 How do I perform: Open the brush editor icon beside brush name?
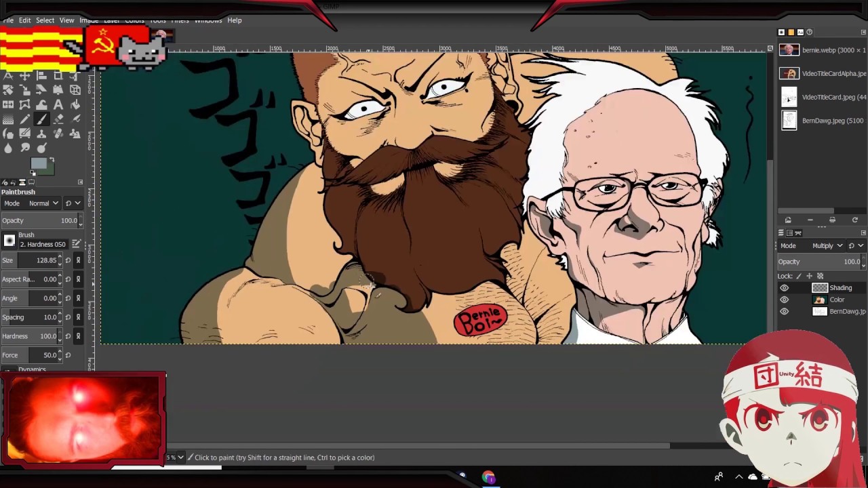click(x=76, y=244)
